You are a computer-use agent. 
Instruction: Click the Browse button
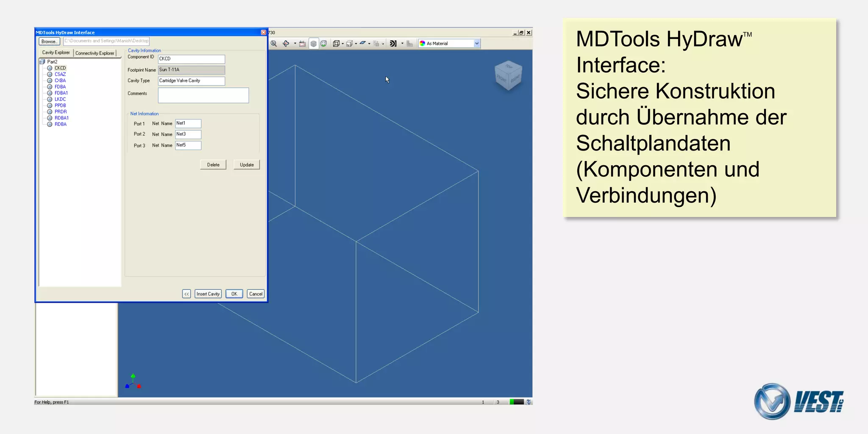[49, 42]
